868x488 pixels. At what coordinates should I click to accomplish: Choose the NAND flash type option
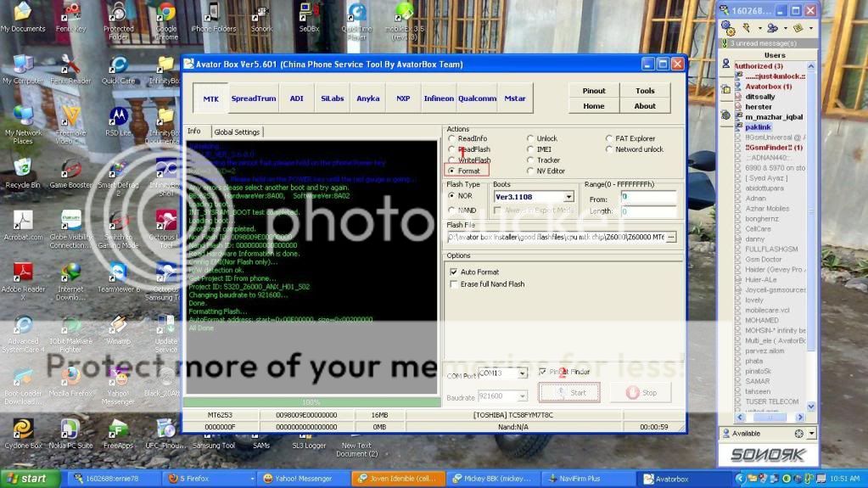[x=451, y=210]
